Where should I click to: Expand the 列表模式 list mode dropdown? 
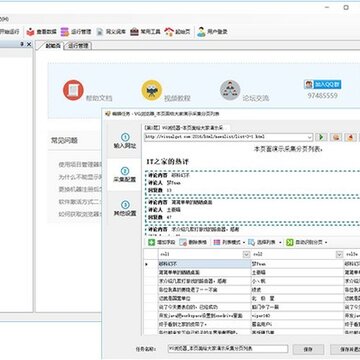click(x=244, y=242)
